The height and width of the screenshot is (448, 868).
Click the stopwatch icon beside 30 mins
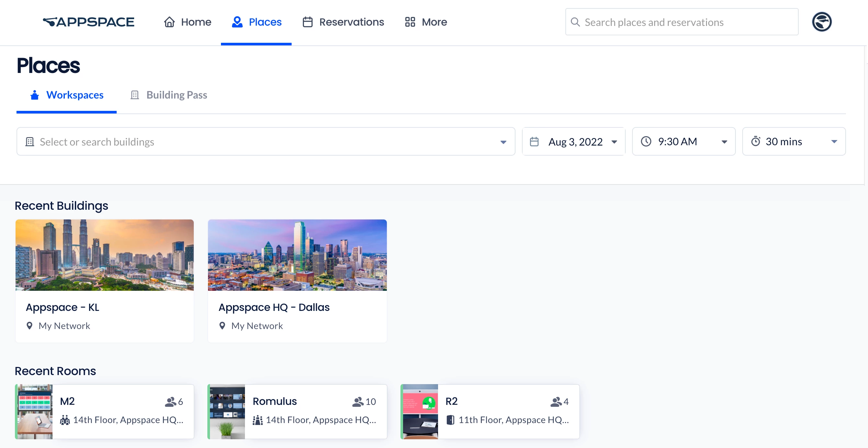756,142
